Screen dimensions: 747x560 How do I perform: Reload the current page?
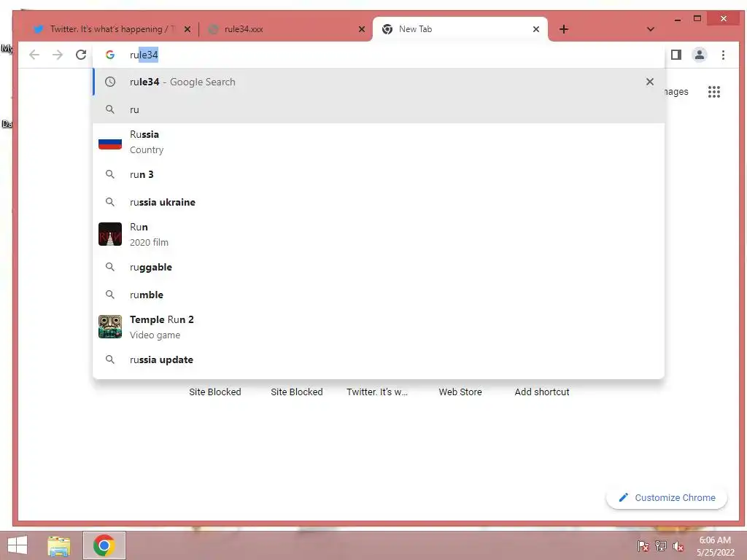click(81, 55)
